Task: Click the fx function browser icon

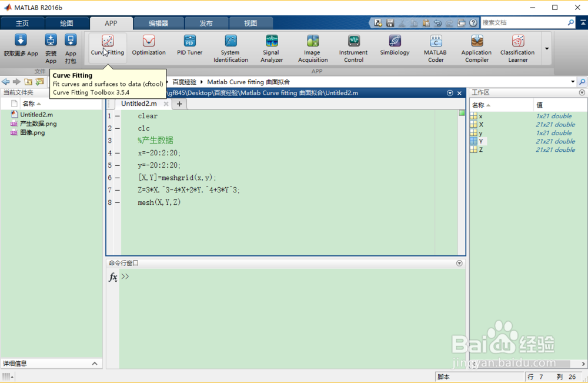Action: click(x=113, y=277)
